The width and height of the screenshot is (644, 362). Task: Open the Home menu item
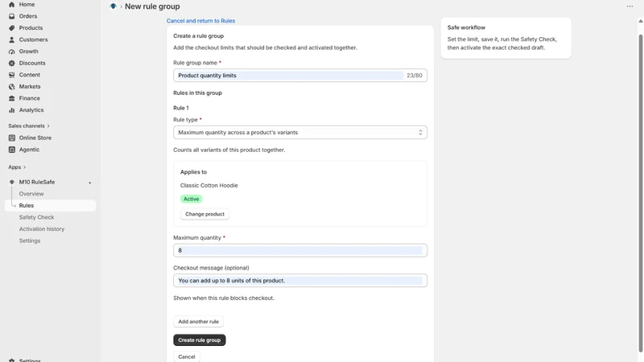click(27, 5)
